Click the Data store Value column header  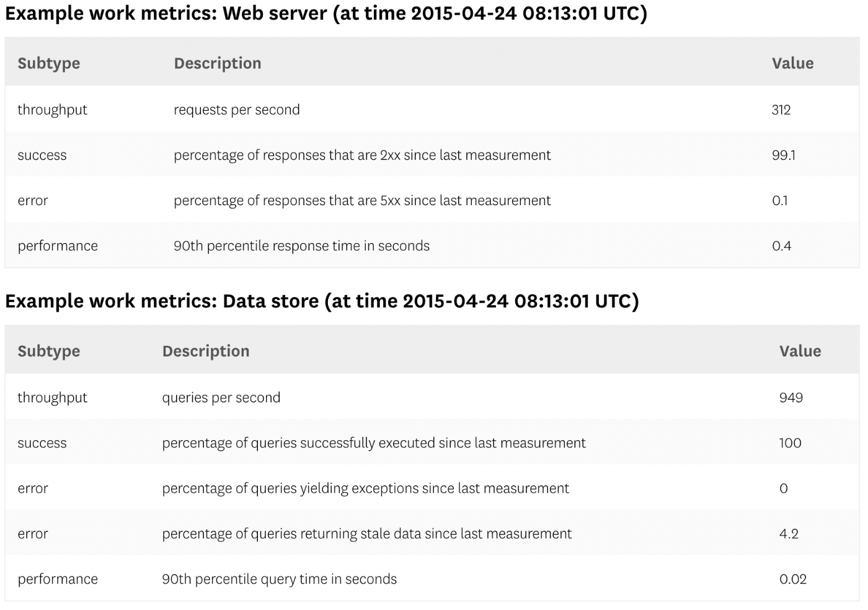point(800,351)
